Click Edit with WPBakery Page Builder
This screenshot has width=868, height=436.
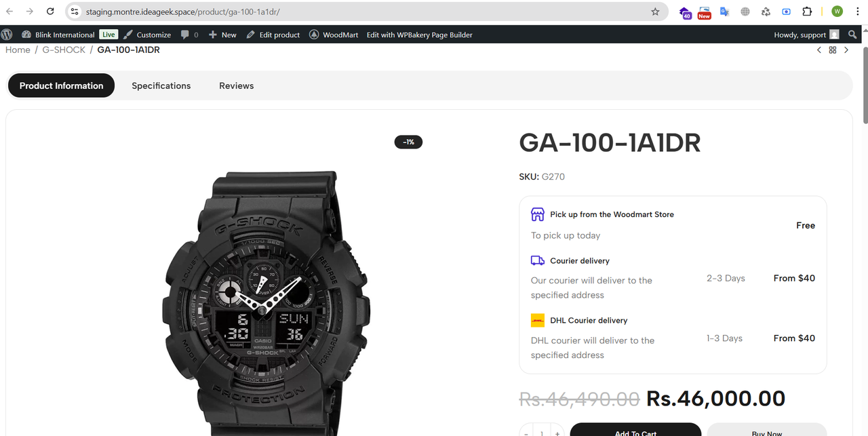pos(420,35)
